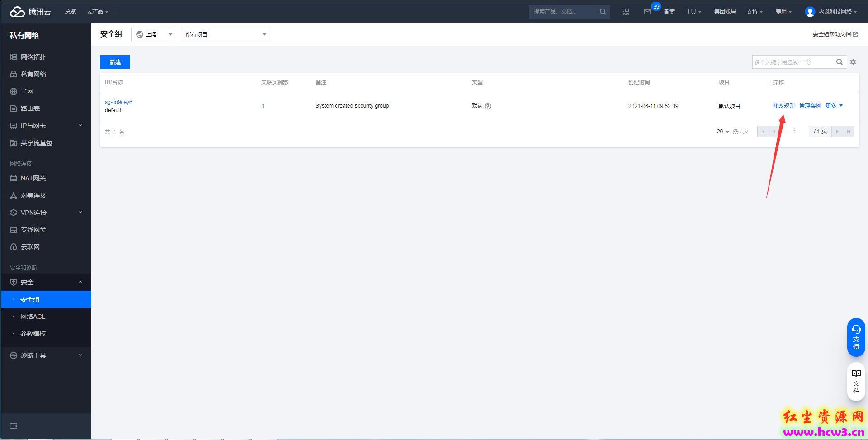Expand the 更多 actions dropdown
The width and height of the screenshot is (868, 440).
[x=834, y=106]
